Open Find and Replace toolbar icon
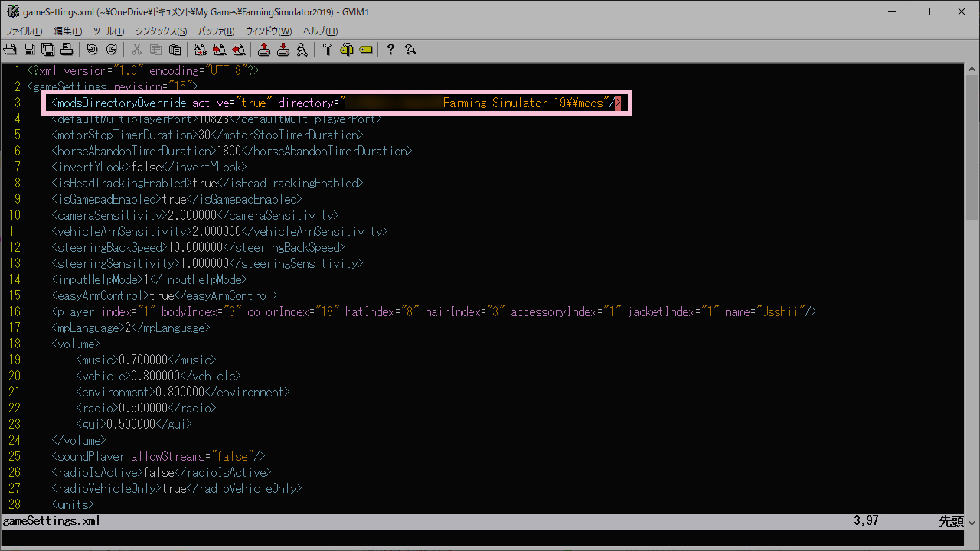 [200, 50]
